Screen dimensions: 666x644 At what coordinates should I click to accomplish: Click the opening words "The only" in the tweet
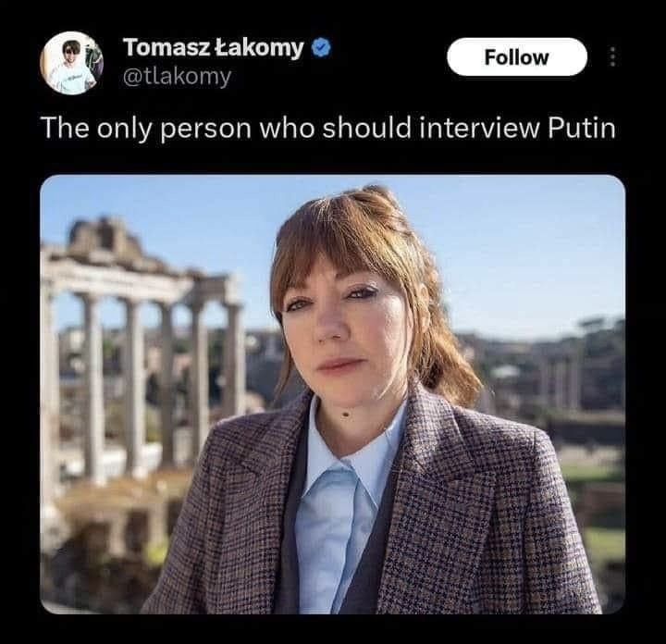coord(91,128)
